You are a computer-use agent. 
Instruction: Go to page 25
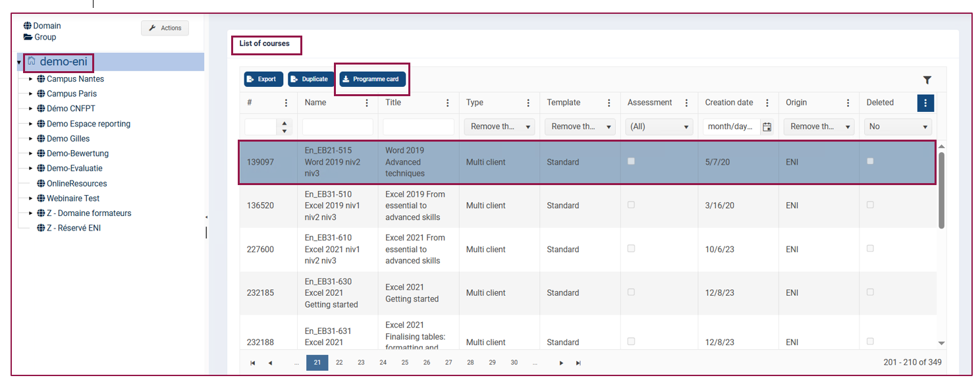click(404, 363)
